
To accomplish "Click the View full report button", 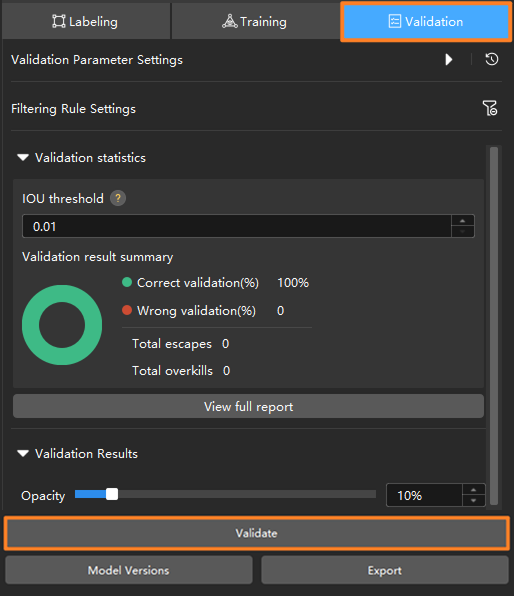I will [248, 406].
